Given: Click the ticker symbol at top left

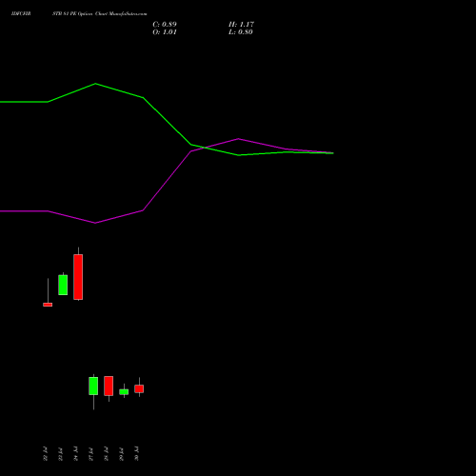Looking at the screenshot, I should (21, 14).
